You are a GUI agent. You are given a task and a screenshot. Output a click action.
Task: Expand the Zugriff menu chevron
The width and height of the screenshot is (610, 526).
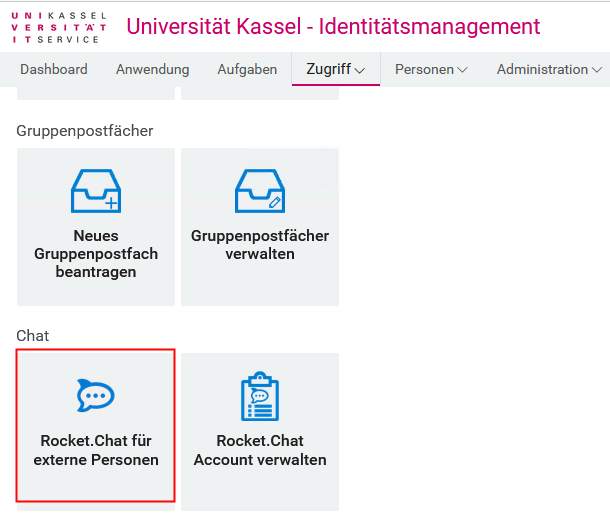[360, 70]
